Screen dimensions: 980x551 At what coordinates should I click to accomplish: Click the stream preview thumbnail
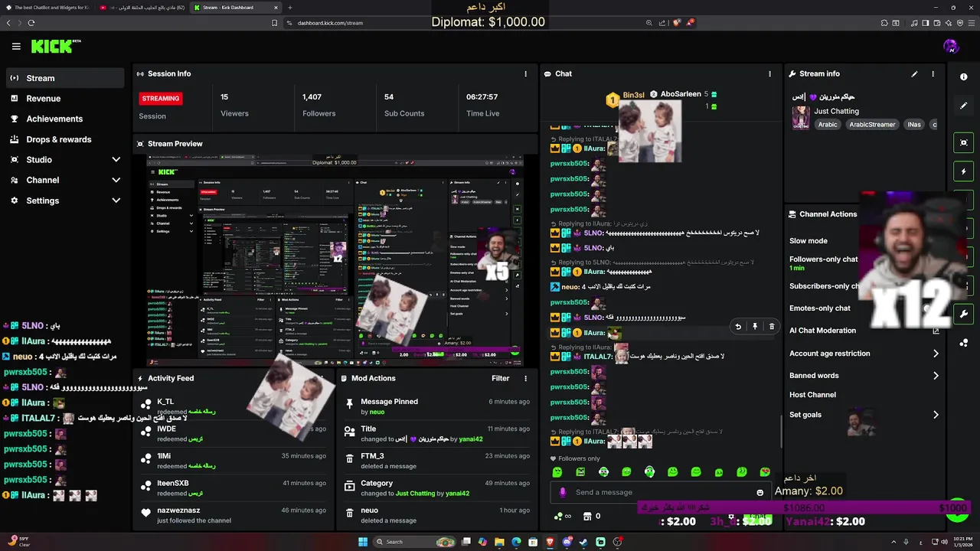[335, 261]
